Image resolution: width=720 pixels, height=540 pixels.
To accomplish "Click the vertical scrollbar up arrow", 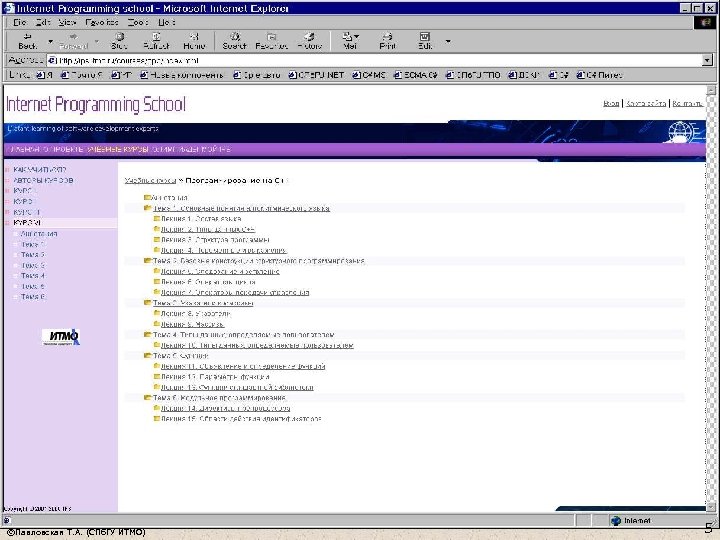I will tap(711, 90).
